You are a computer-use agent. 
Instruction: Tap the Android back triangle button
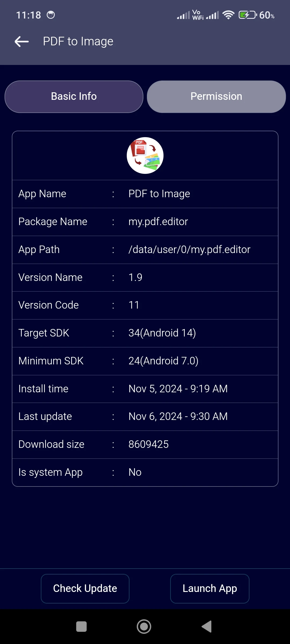point(207,627)
